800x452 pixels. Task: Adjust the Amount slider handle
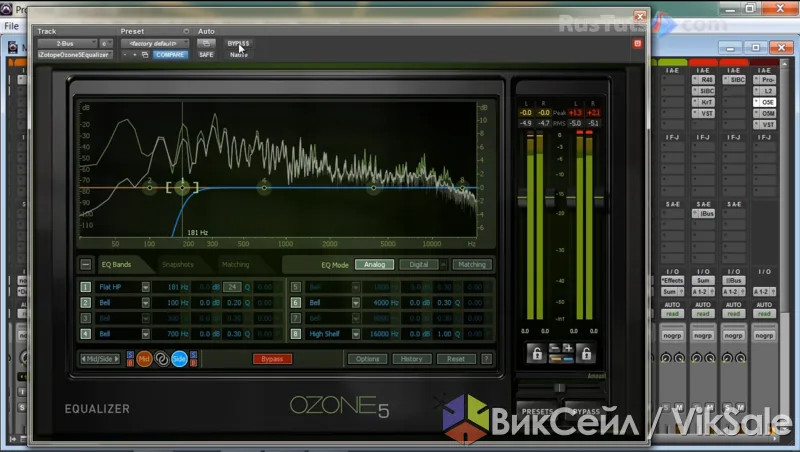pyautogui.click(x=560, y=388)
